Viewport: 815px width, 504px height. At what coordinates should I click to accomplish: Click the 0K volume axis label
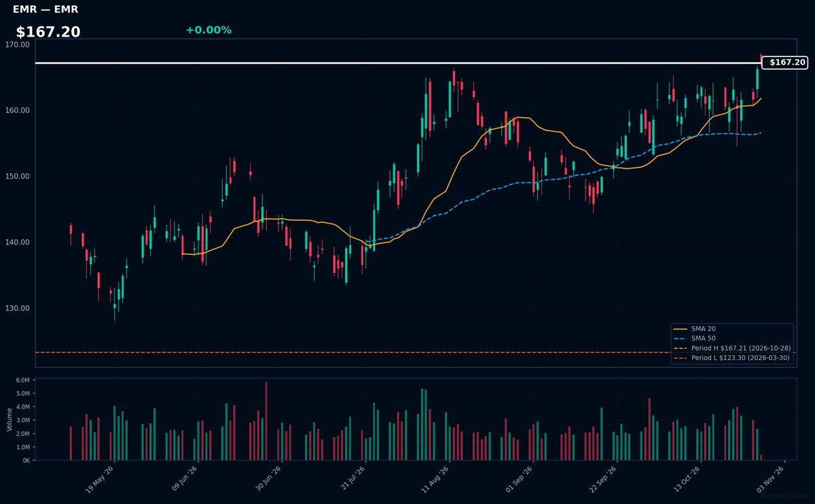(26, 461)
